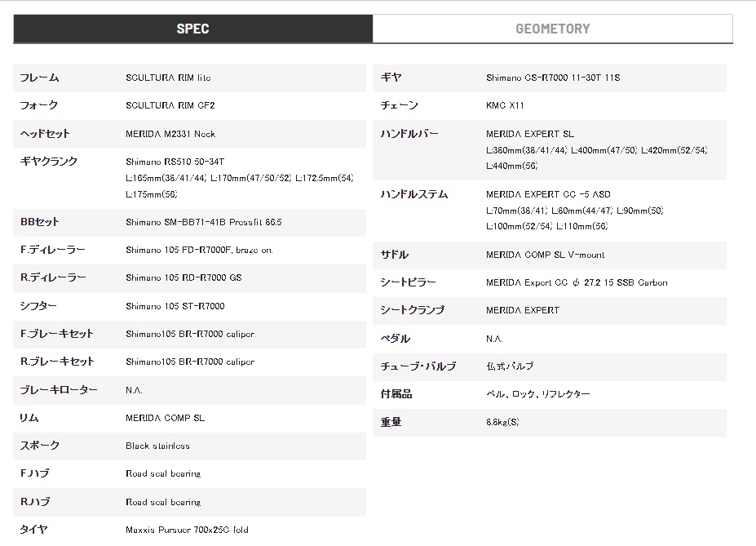756x546 pixels.
Task: Select the Shimano 105 FD-R7000F value
Action: coord(199,250)
